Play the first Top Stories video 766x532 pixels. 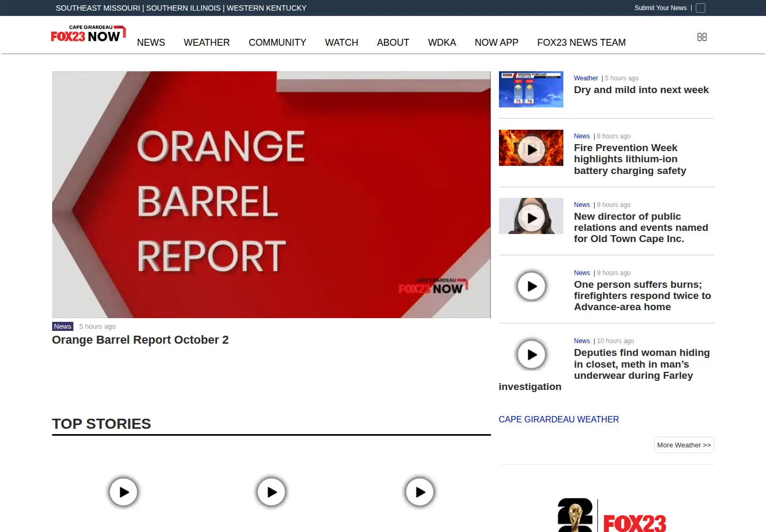tap(123, 492)
